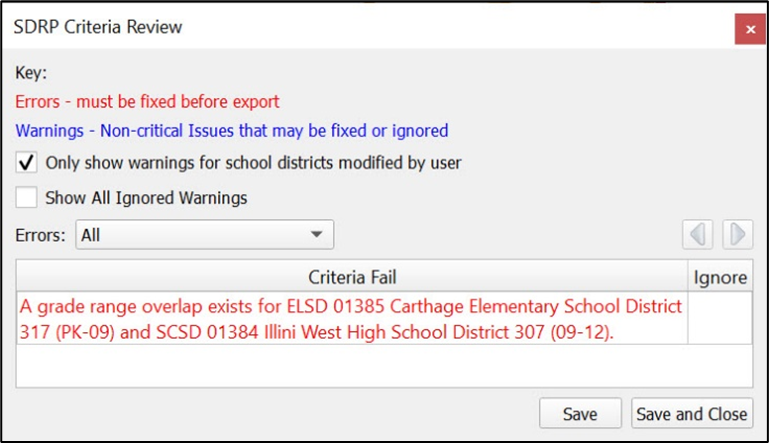The image size is (769, 443).
Task: Click the 'Errors:' label beside the dropdown
Action: click(x=41, y=235)
